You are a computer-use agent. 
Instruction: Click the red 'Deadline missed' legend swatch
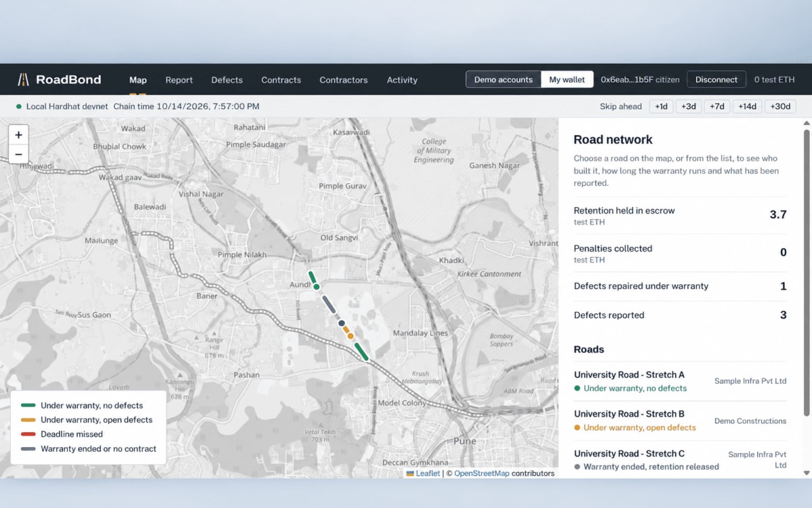click(x=28, y=434)
